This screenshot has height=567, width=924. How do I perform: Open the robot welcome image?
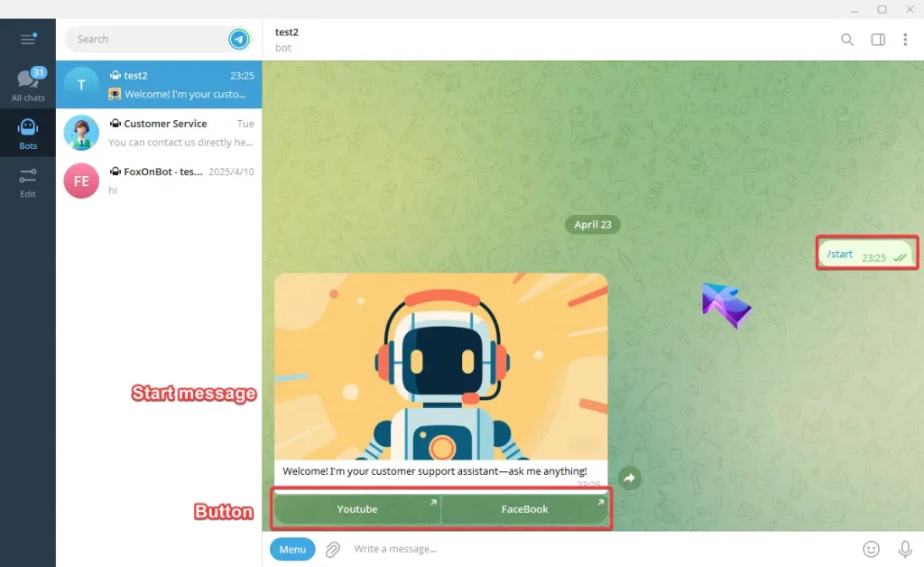click(440, 366)
